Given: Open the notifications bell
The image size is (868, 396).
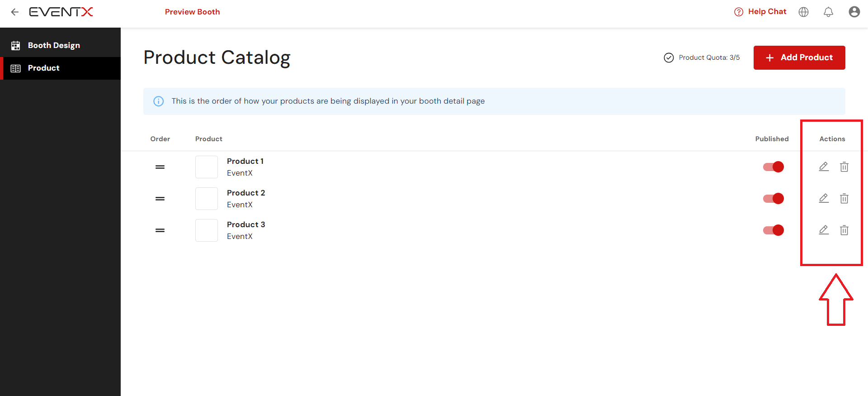Looking at the screenshot, I should [828, 12].
